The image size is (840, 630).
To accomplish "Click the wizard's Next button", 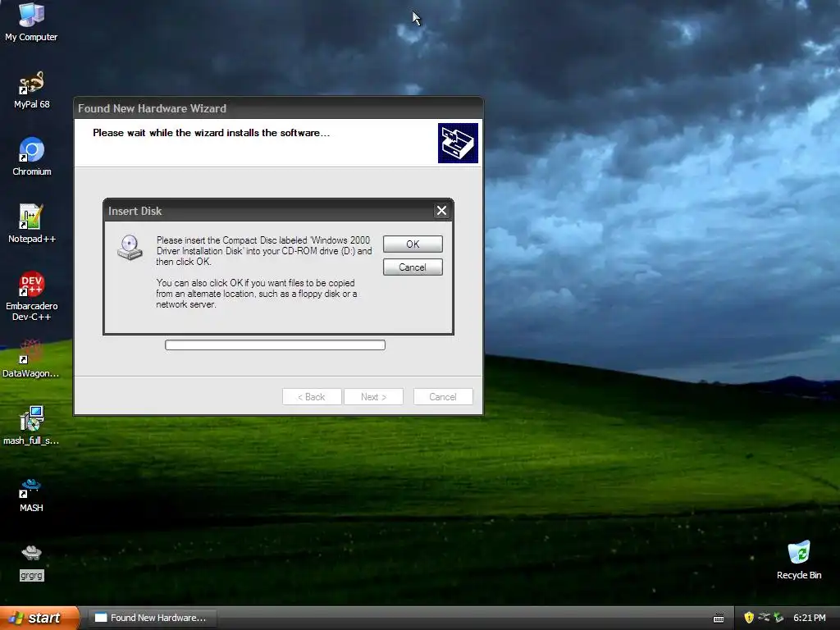I will tap(373, 397).
